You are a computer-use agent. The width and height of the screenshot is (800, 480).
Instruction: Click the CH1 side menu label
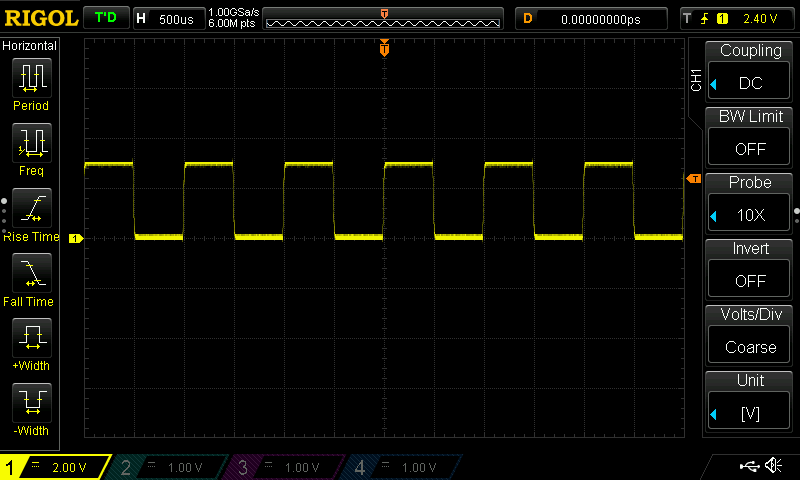point(696,80)
